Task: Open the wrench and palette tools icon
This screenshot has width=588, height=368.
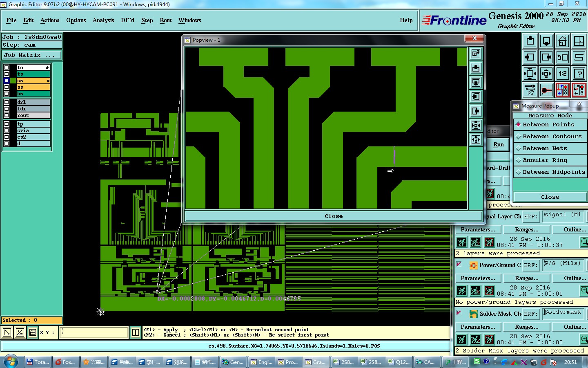Action: click(x=530, y=90)
